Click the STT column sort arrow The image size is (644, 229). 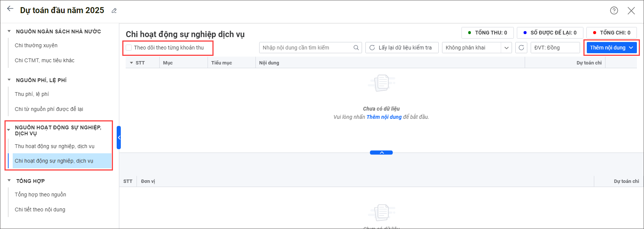pos(131,63)
